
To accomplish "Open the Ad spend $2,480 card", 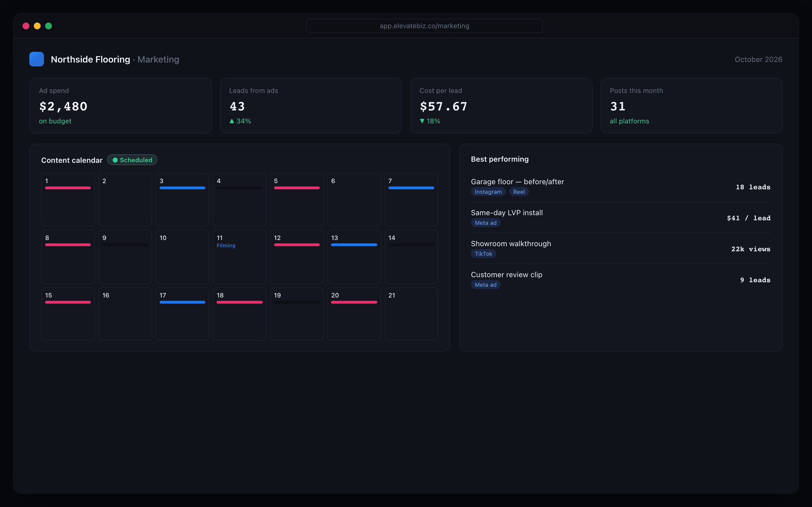I will coord(120,106).
